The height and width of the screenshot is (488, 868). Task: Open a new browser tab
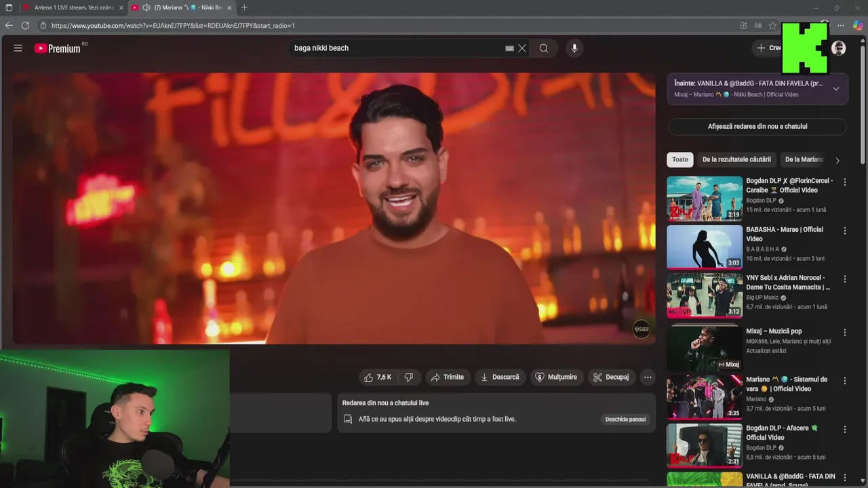point(244,7)
